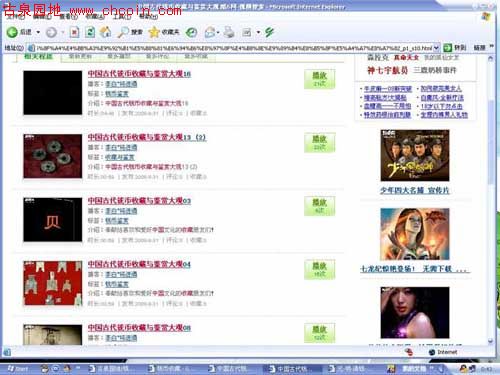Open the Edit toolbar icon dropdown arrow
The height and width of the screenshot is (375, 500).
258,32
